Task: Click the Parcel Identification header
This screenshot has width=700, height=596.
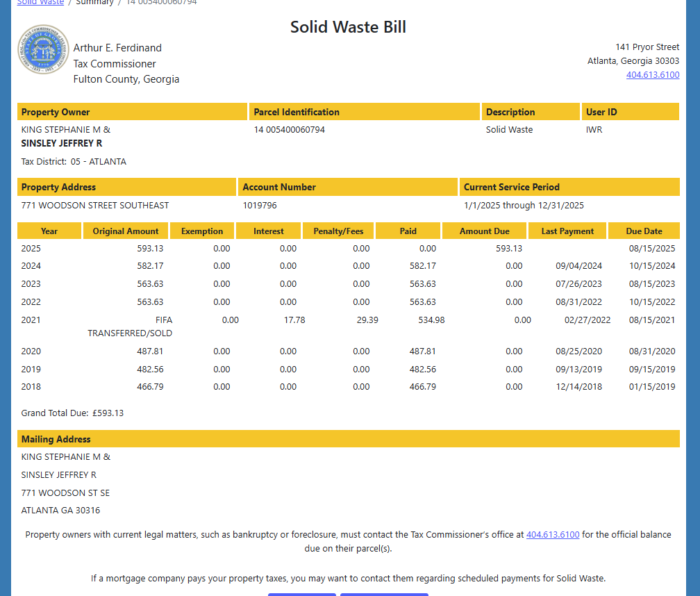Action: pyautogui.click(x=297, y=112)
